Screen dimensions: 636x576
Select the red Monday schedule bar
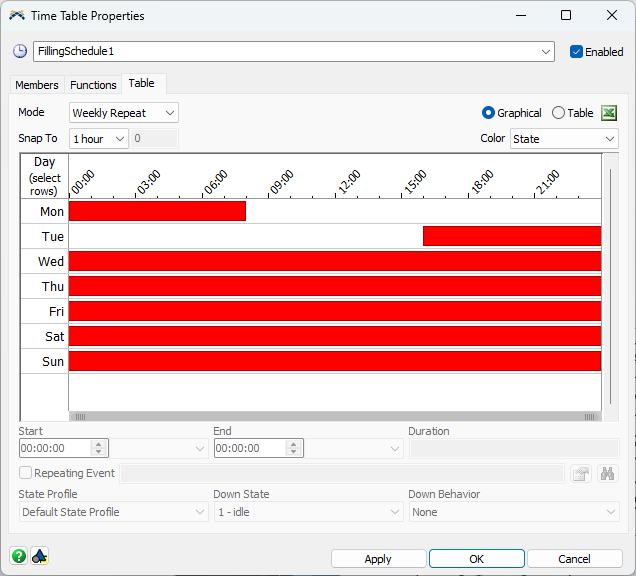pyautogui.click(x=157, y=211)
